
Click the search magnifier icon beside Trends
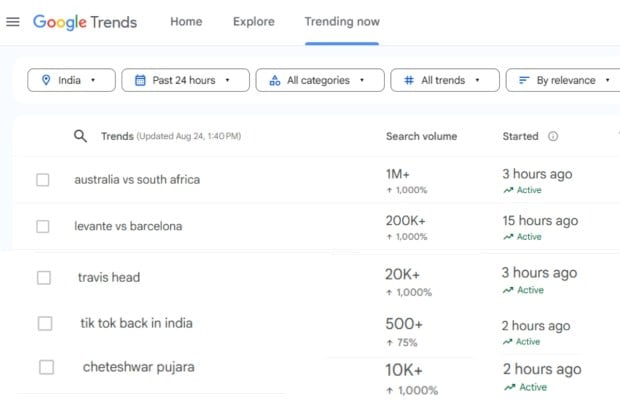coord(81,136)
